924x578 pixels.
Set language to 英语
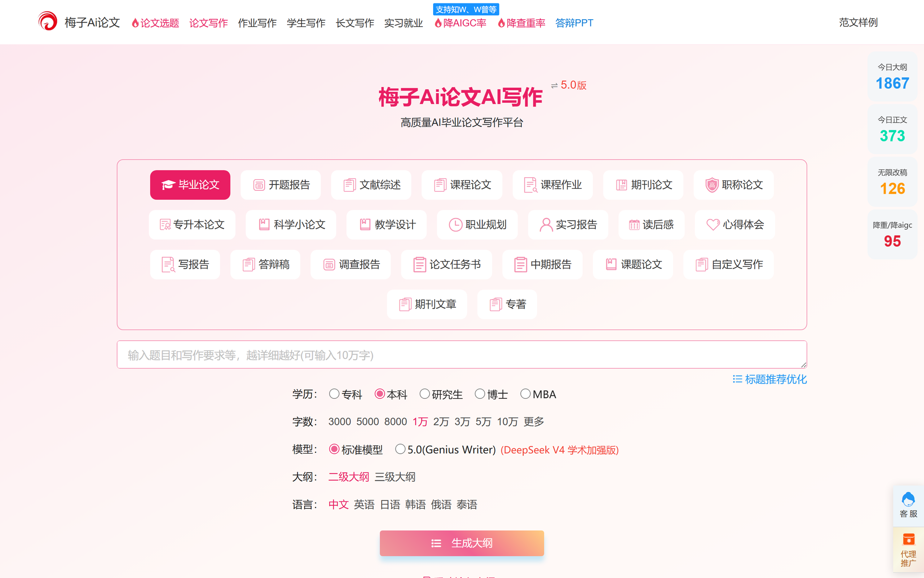click(x=364, y=505)
